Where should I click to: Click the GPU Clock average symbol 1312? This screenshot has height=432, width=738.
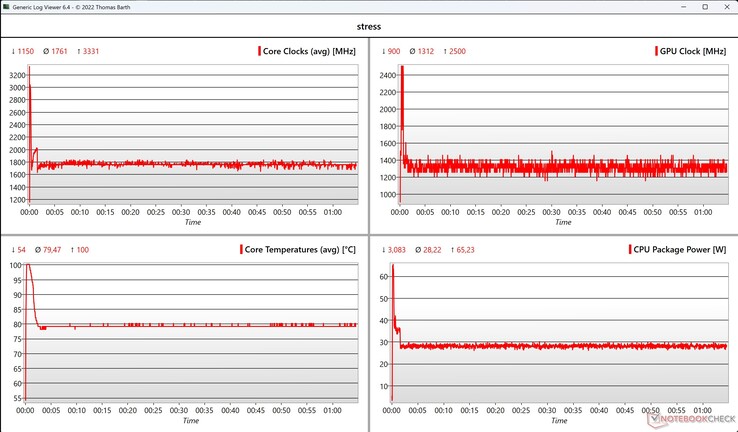tap(421, 51)
